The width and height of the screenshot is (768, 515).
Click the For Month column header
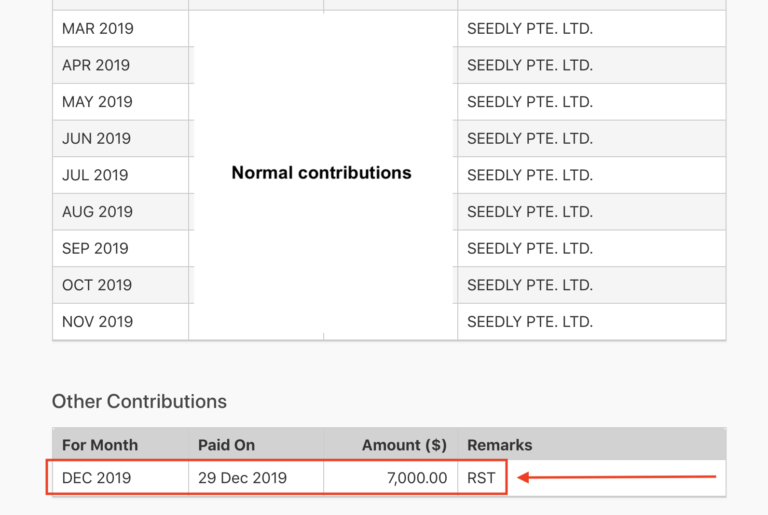pos(100,445)
